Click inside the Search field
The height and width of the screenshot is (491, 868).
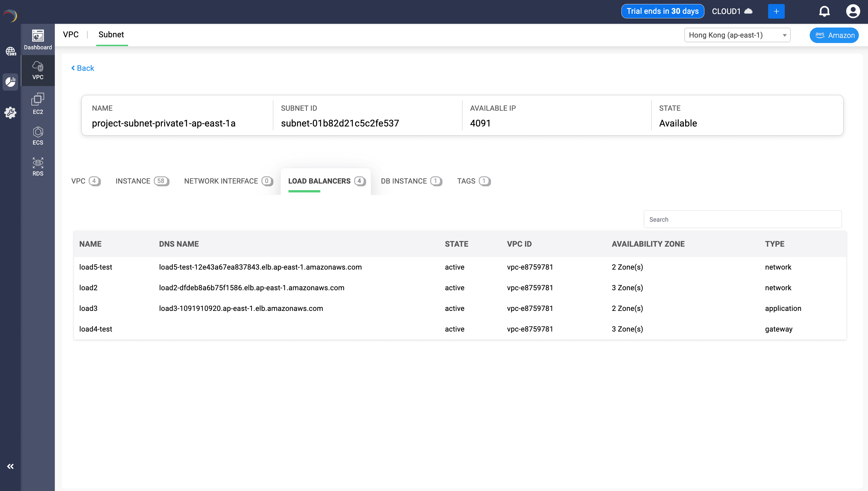coord(742,219)
